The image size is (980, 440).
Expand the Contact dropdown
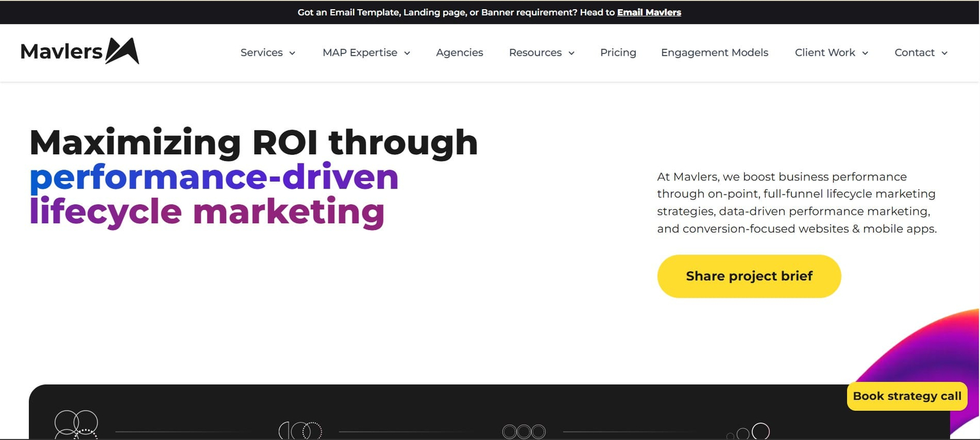921,53
